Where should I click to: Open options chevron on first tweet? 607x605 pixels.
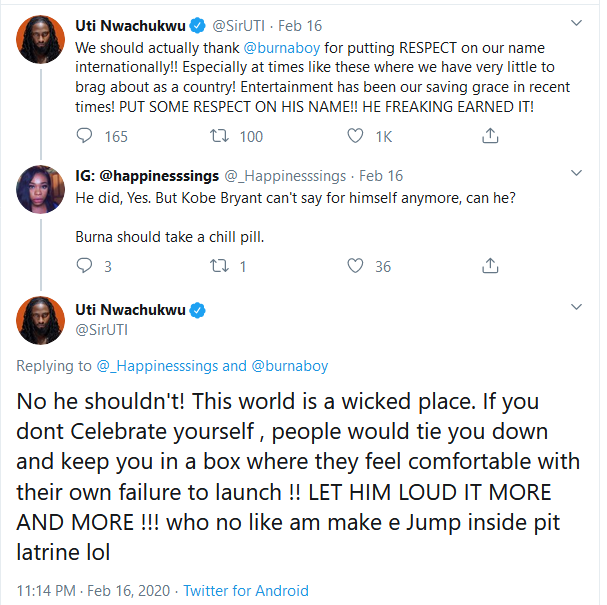pyautogui.click(x=574, y=22)
